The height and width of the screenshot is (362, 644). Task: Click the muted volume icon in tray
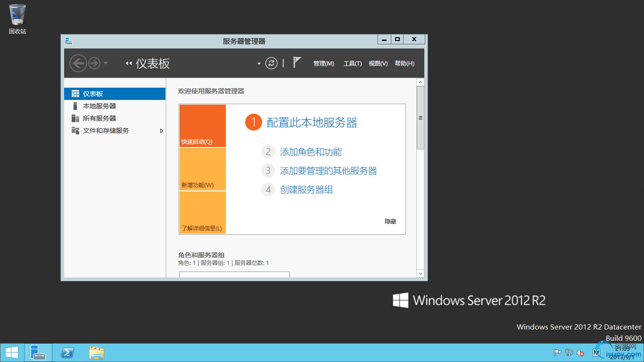(581, 353)
